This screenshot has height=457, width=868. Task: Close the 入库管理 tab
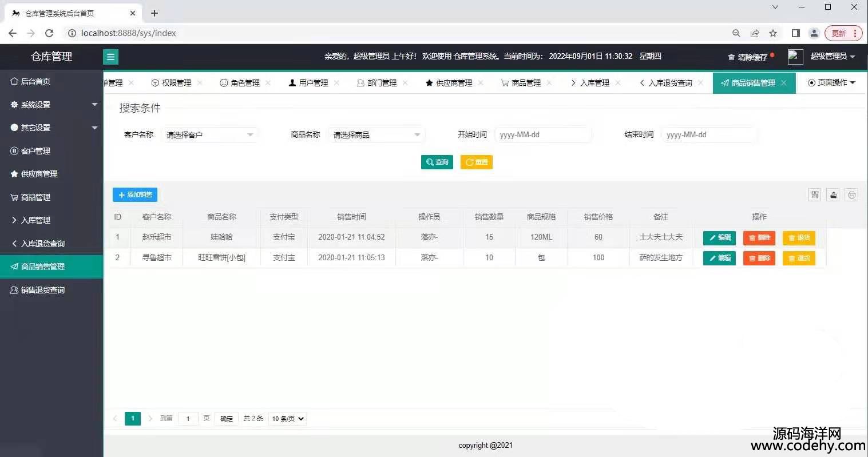(x=618, y=83)
